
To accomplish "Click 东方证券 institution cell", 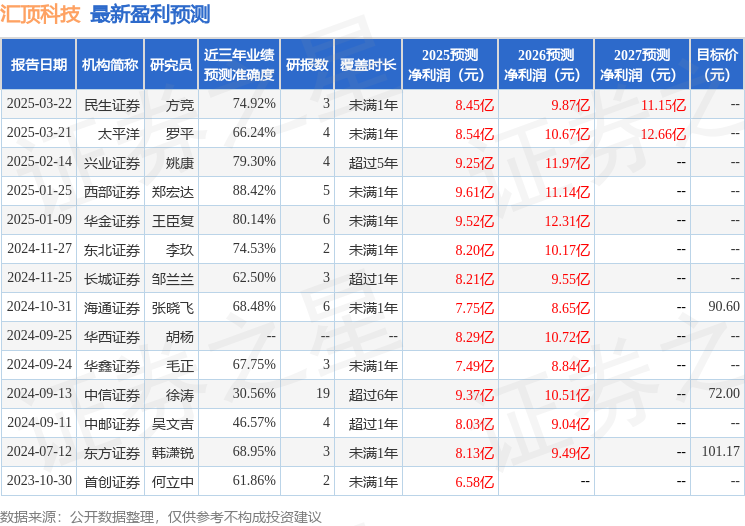I will click(x=112, y=453).
